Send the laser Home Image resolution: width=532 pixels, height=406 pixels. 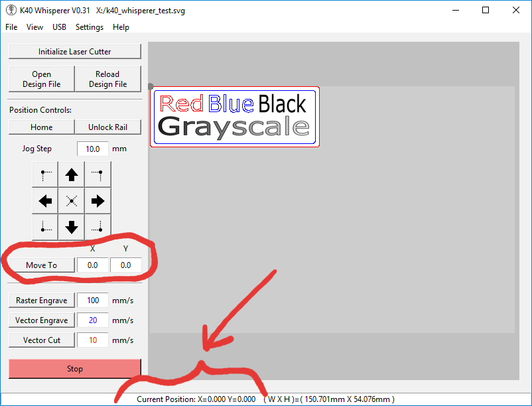click(x=41, y=127)
